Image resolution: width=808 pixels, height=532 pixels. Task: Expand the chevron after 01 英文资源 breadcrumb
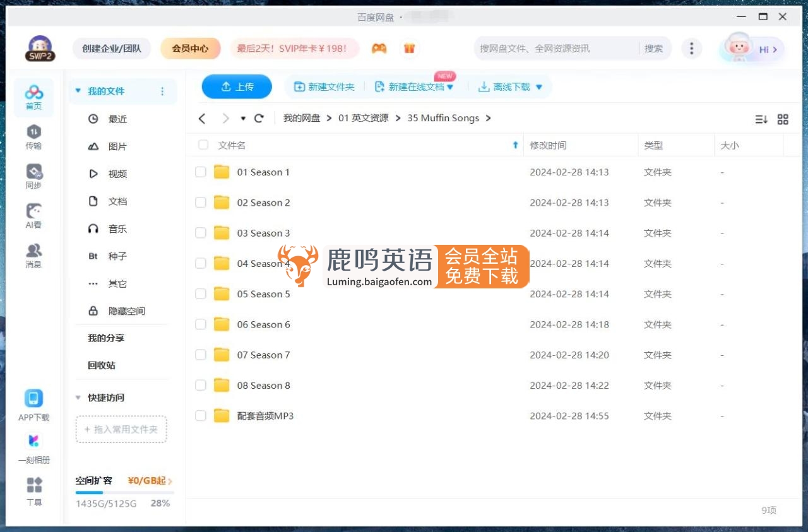[398, 118]
